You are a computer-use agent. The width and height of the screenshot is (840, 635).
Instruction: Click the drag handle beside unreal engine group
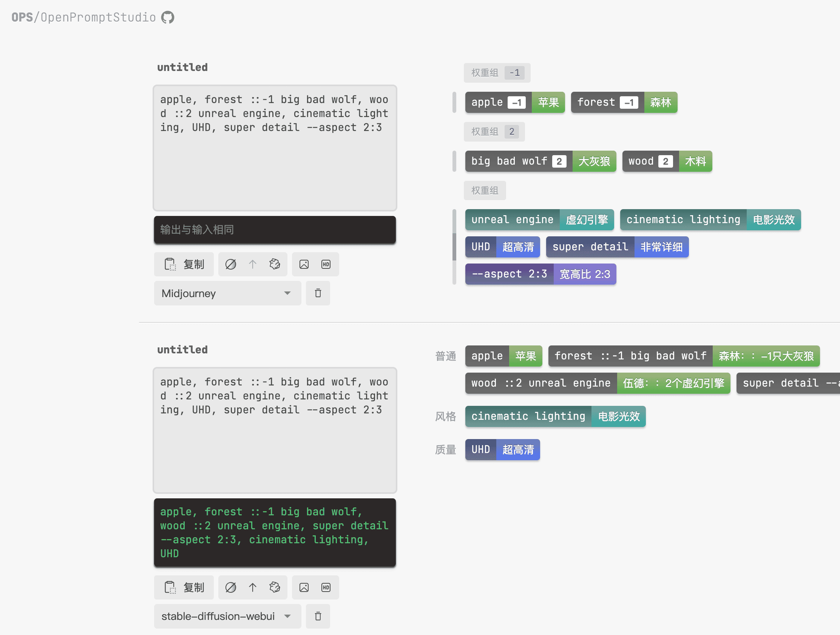click(x=454, y=247)
